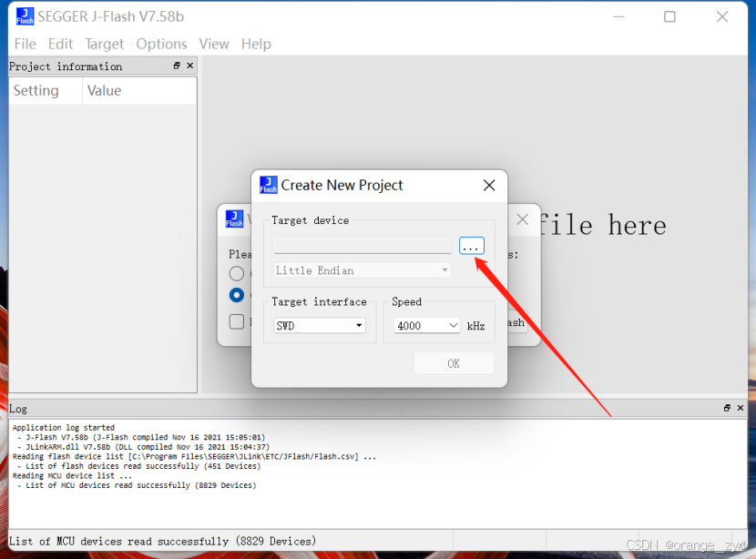
Task: Open the Target menu
Action: (x=104, y=44)
